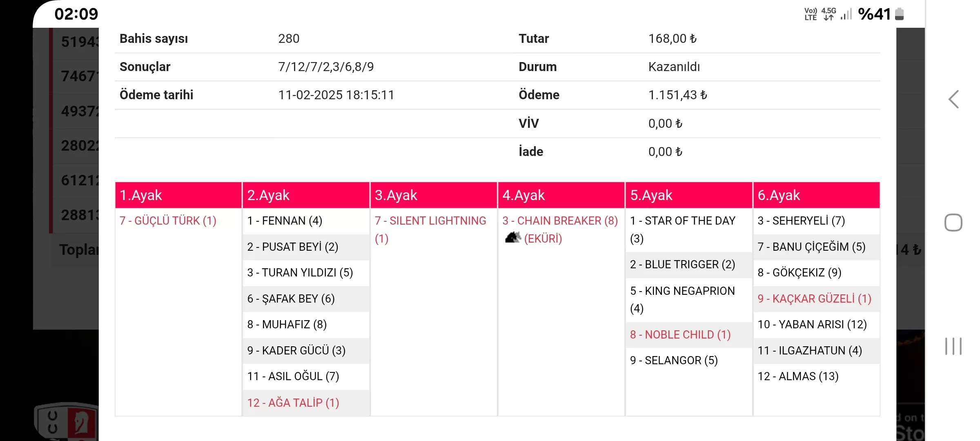The height and width of the screenshot is (441, 980).
Task: Tap the EKÜRİ horse icon
Action: coord(513,237)
